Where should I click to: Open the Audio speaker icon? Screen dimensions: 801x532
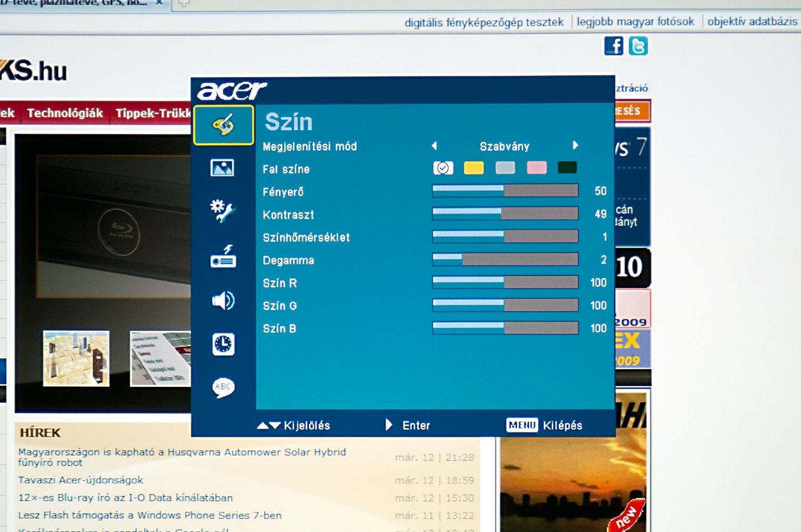click(x=223, y=301)
